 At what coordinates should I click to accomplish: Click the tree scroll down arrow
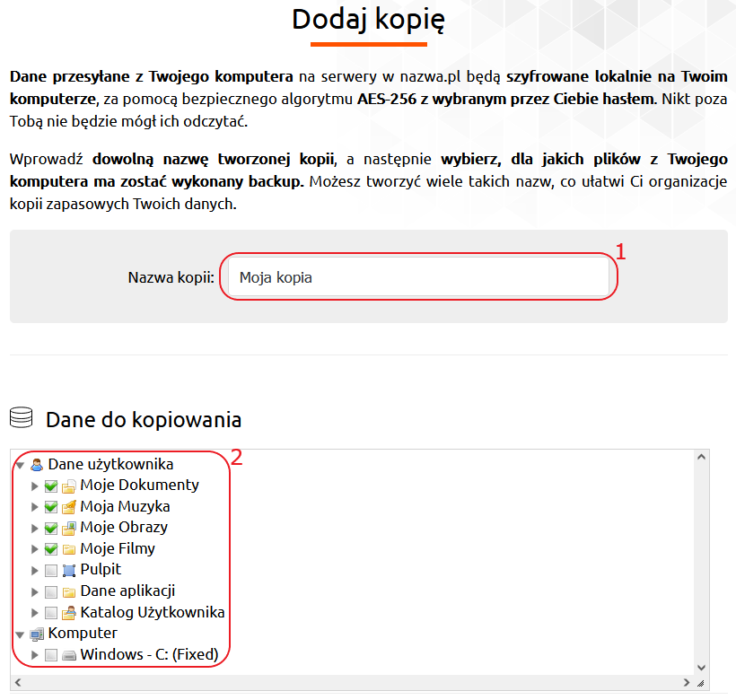701,668
